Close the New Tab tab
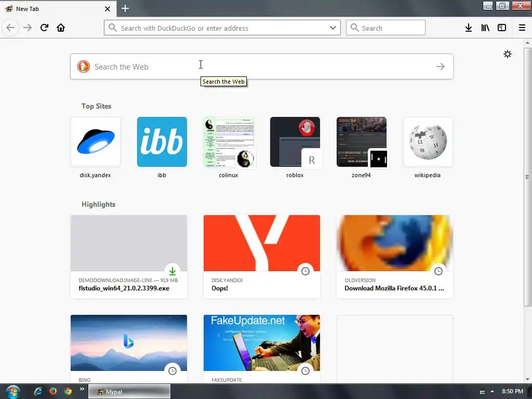Image resolution: width=532 pixels, height=399 pixels. pyautogui.click(x=108, y=9)
